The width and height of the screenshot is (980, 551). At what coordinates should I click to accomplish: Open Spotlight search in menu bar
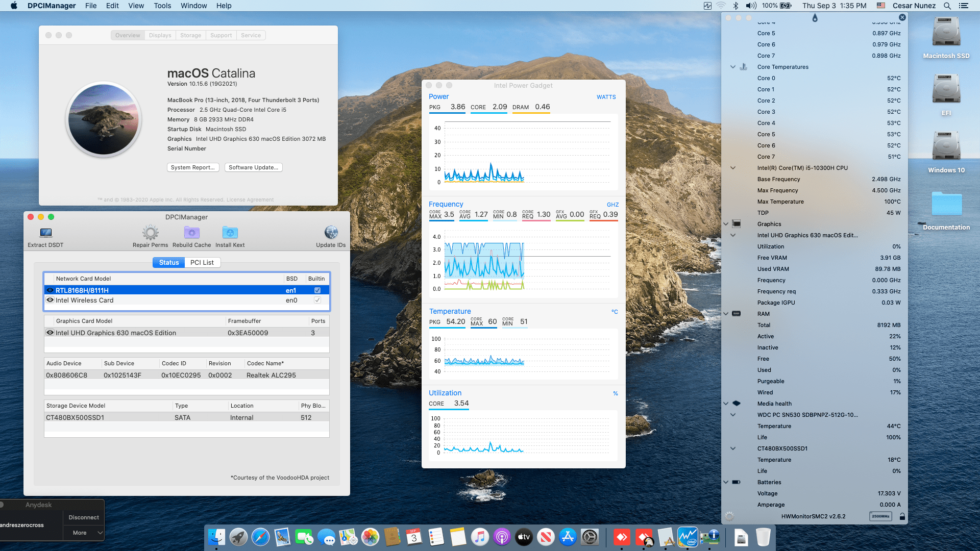tap(947, 6)
